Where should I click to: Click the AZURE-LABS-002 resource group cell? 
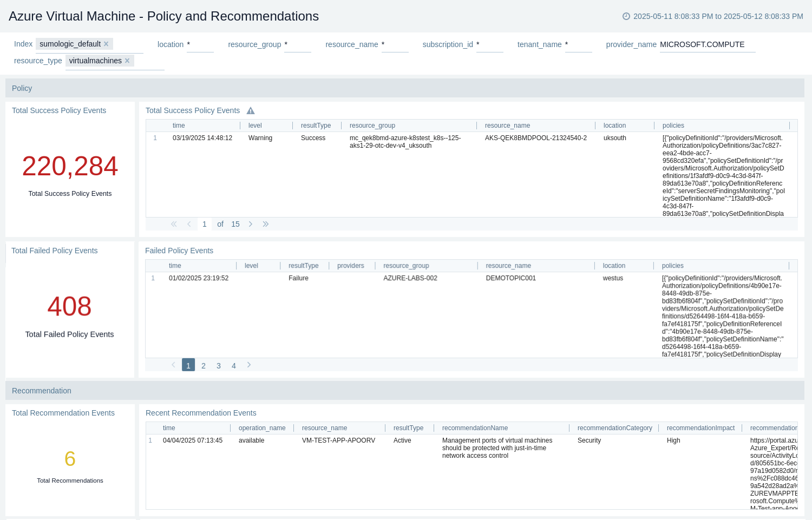point(410,278)
